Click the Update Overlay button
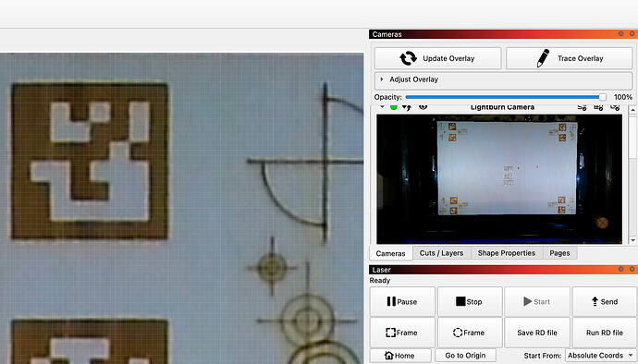This screenshot has height=364, width=638. [437, 58]
